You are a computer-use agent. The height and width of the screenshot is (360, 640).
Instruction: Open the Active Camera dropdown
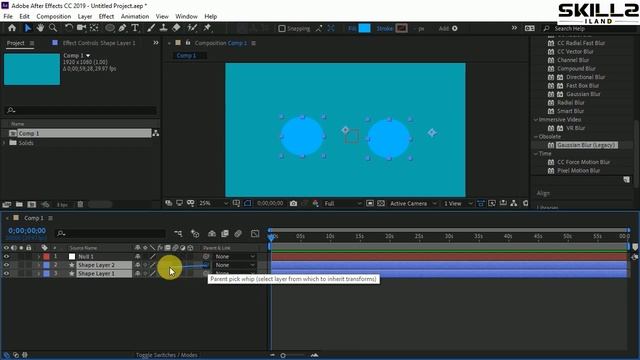[x=413, y=203]
